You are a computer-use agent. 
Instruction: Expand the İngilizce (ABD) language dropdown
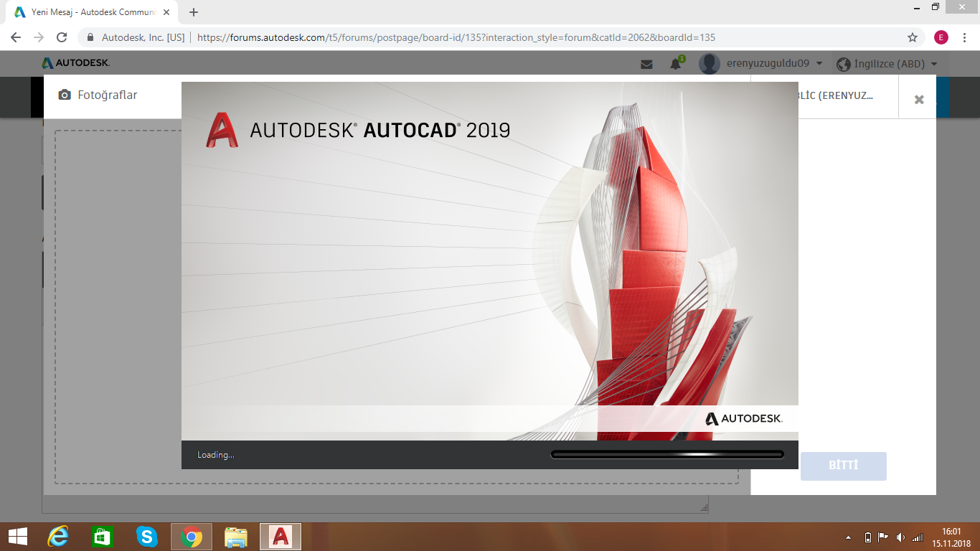pyautogui.click(x=895, y=64)
